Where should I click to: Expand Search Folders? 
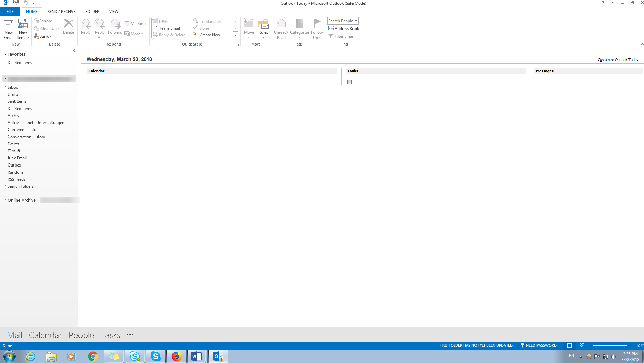(5, 186)
